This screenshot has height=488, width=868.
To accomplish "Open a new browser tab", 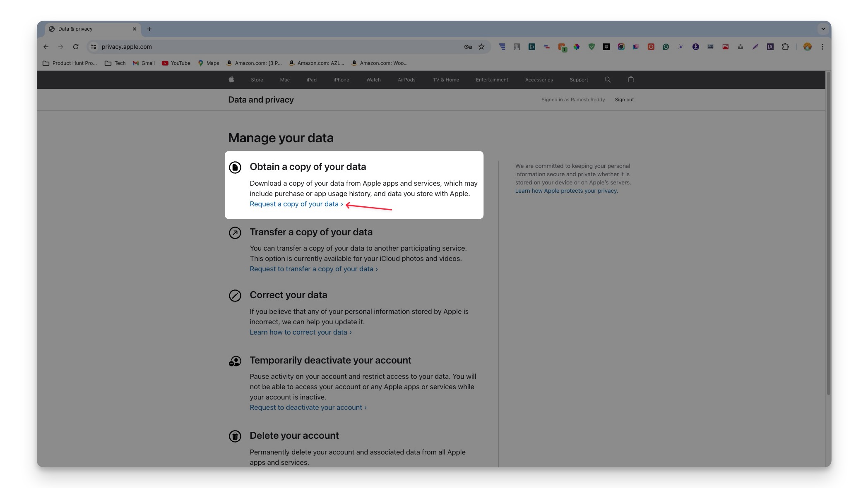I will (149, 29).
